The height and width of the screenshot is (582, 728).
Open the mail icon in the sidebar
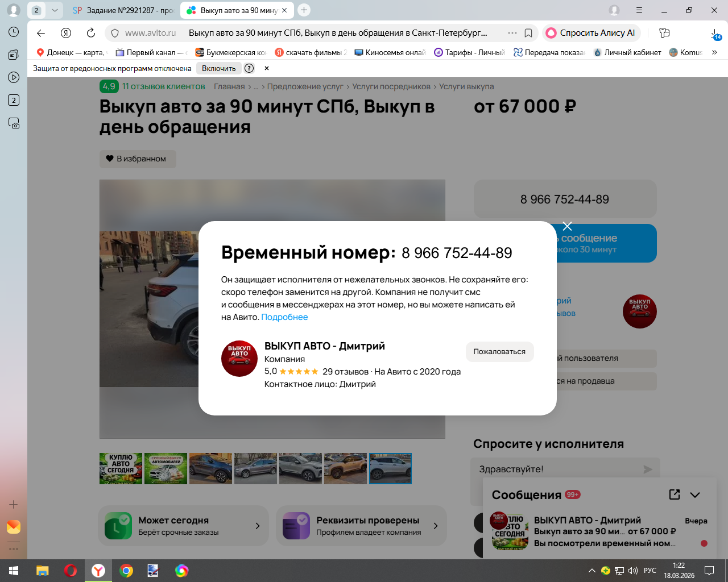tap(14, 527)
